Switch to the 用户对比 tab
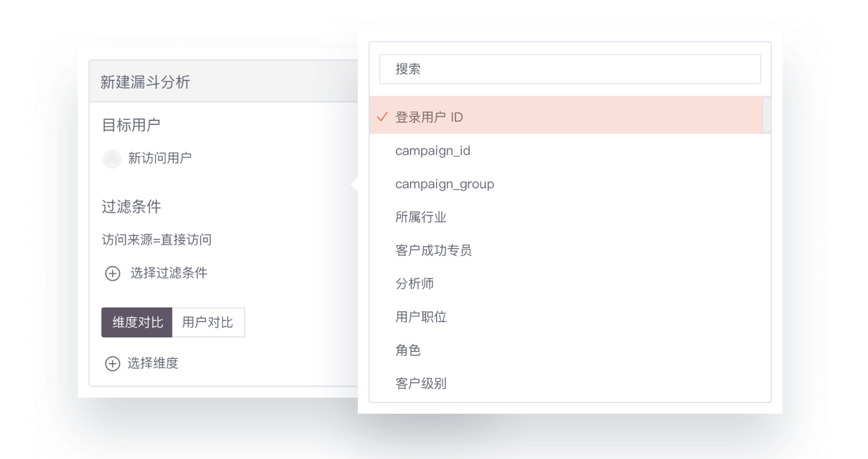This screenshot has height=459, width=868. click(207, 322)
